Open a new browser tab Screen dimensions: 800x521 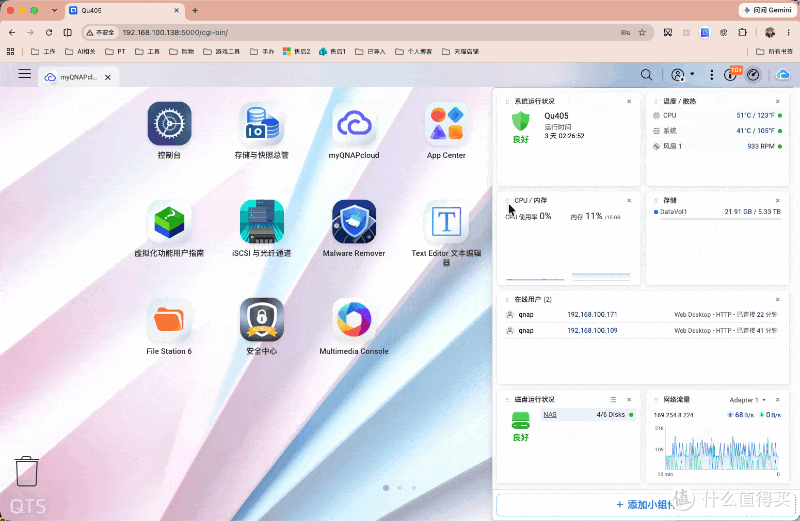(x=195, y=10)
